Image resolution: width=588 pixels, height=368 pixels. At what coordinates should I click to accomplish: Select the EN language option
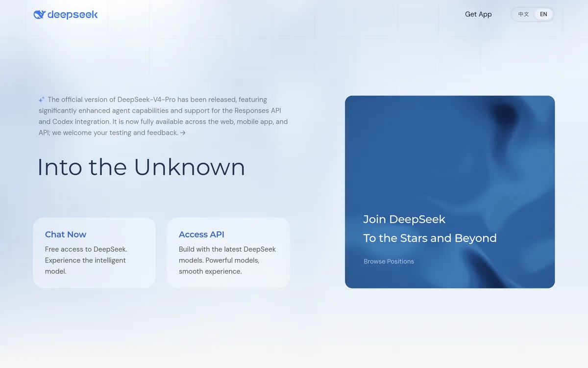tap(543, 14)
